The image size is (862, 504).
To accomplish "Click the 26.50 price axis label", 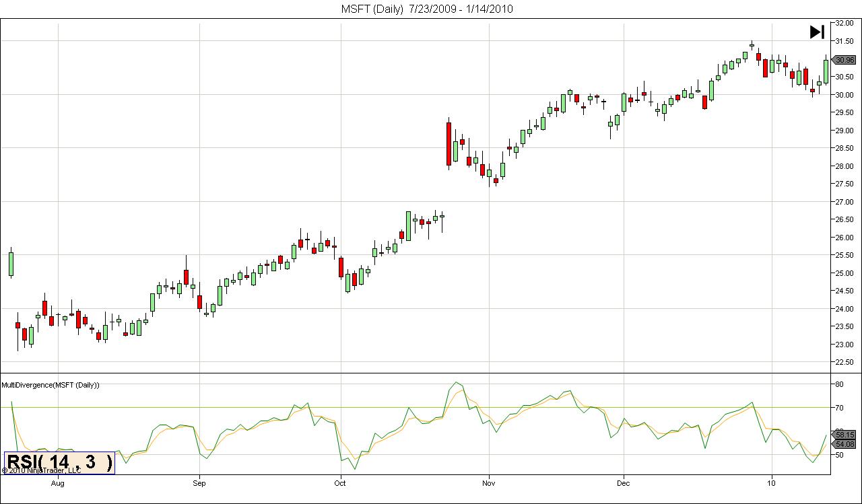I will (844, 219).
